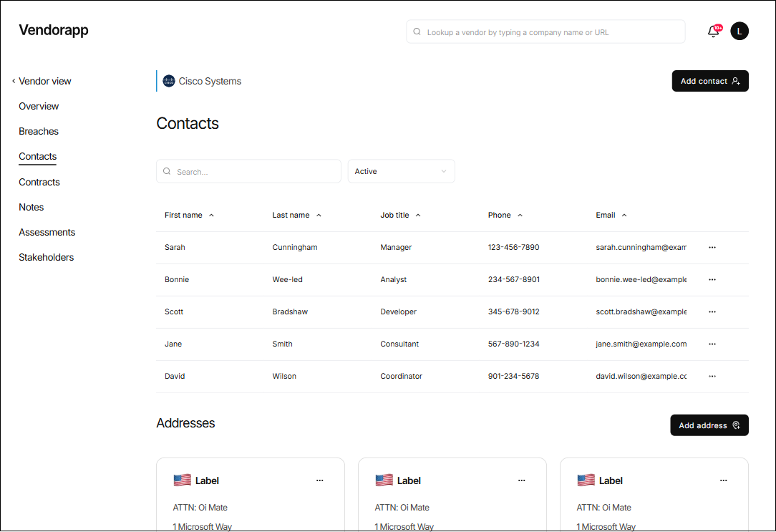Click the scott.bradshaw email cell

pyautogui.click(x=641, y=311)
